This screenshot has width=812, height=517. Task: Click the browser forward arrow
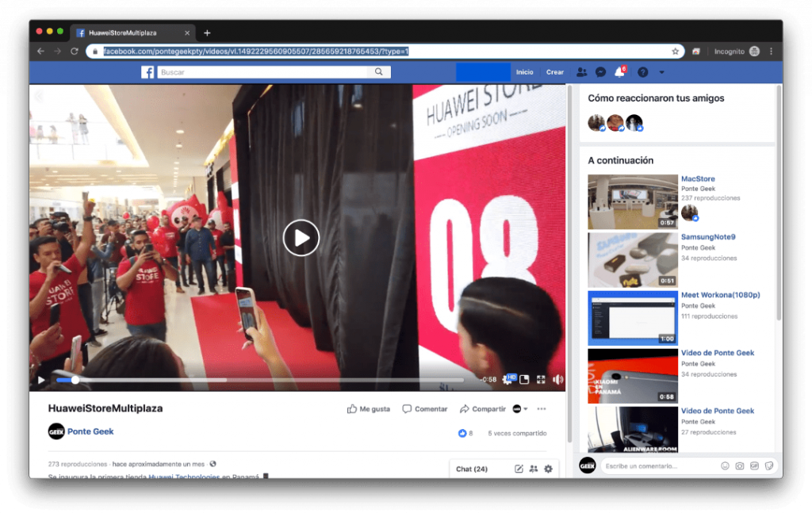57,52
